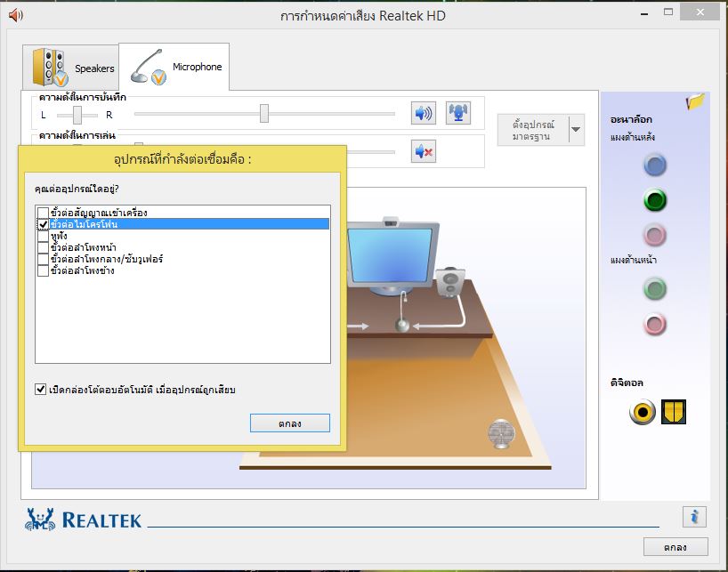
Task: Click the recording volume speaker icon
Action: [x=424, y=113]
